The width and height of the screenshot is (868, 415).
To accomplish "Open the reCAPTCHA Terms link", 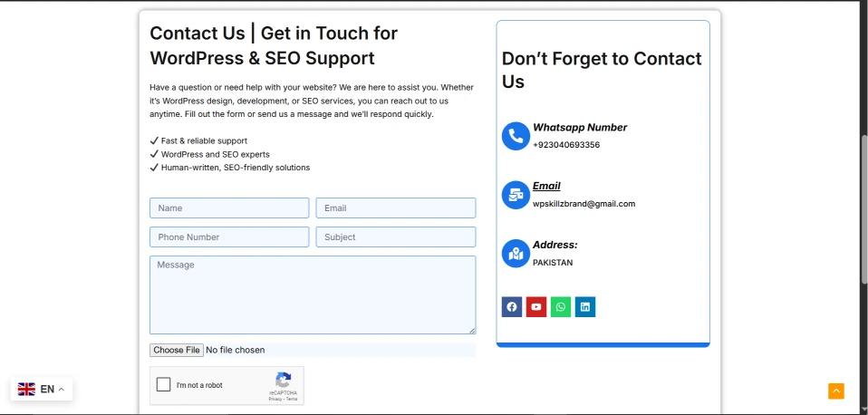I will tap(292, 399).
